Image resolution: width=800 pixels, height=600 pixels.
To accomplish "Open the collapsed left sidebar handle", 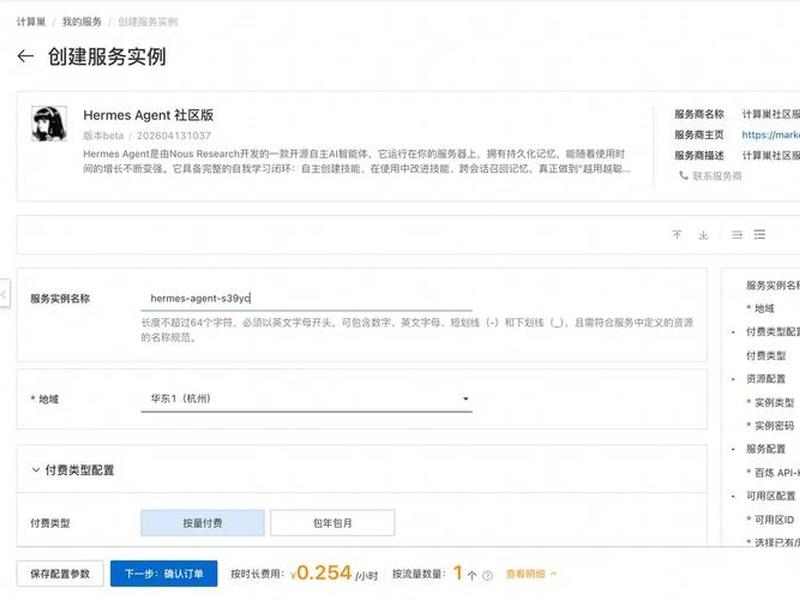I will pyautogui.click(x=5, y=293).
